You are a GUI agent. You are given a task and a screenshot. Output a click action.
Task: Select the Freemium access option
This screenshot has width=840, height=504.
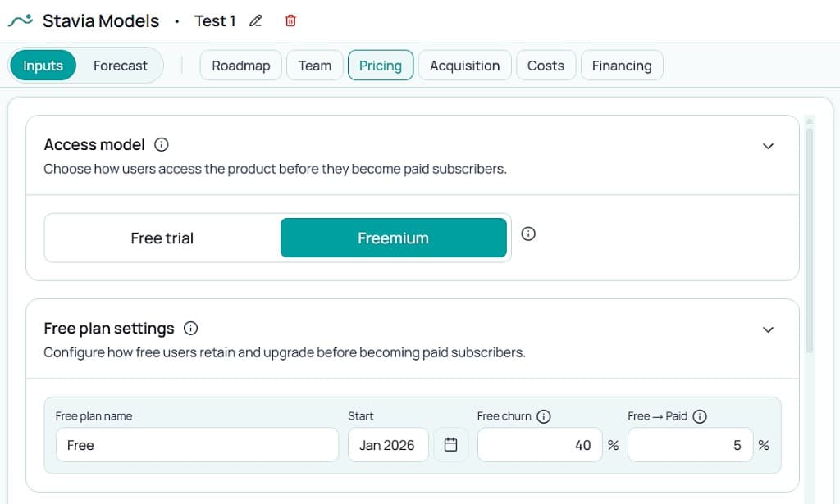point(394,238)
